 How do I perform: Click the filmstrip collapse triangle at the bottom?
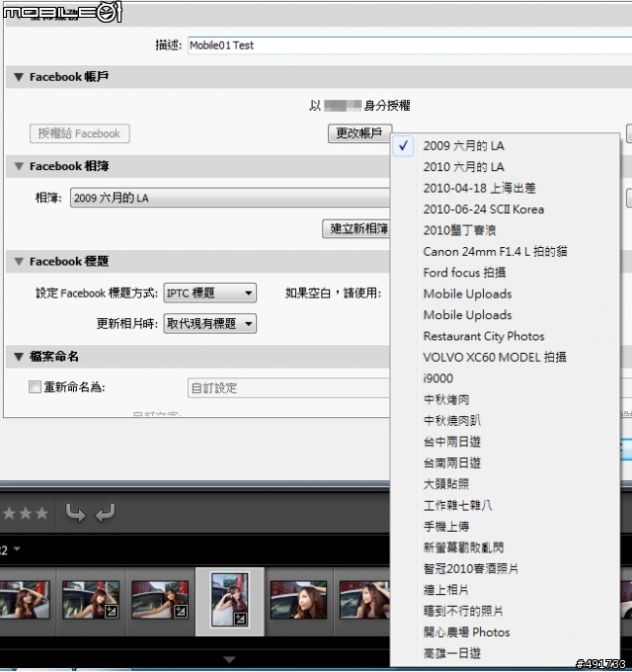coord(229,659)
